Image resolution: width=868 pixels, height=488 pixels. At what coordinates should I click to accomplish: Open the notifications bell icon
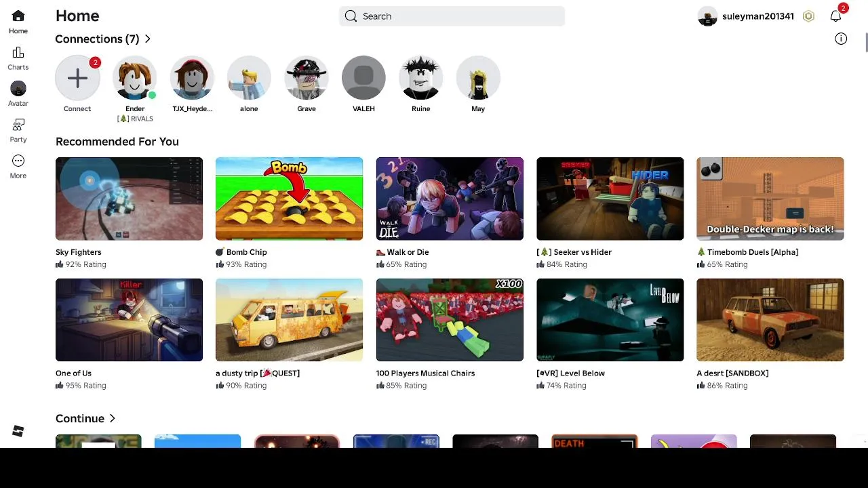[835, 16]
